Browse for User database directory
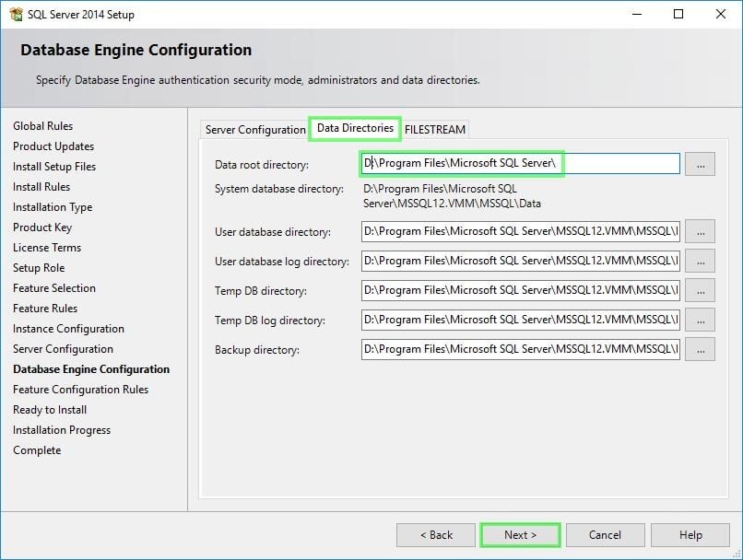The width and height of the screenshot is (743, 560). point(700,231)
